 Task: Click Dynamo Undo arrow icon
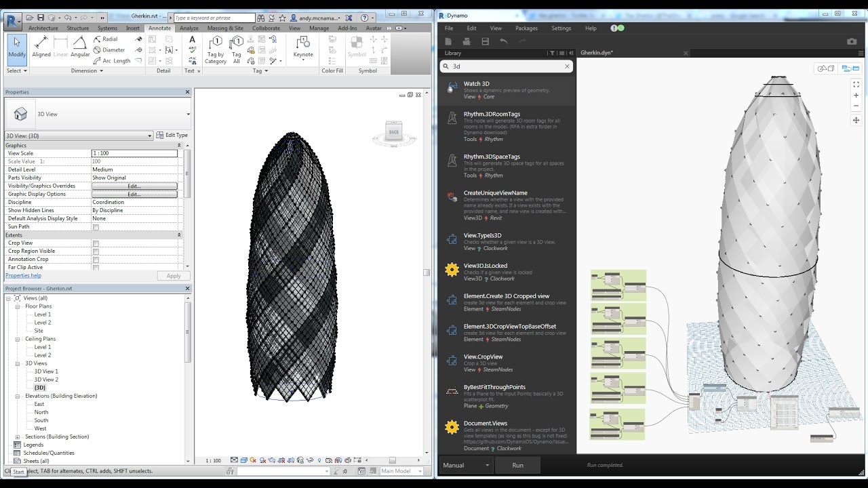503,41
